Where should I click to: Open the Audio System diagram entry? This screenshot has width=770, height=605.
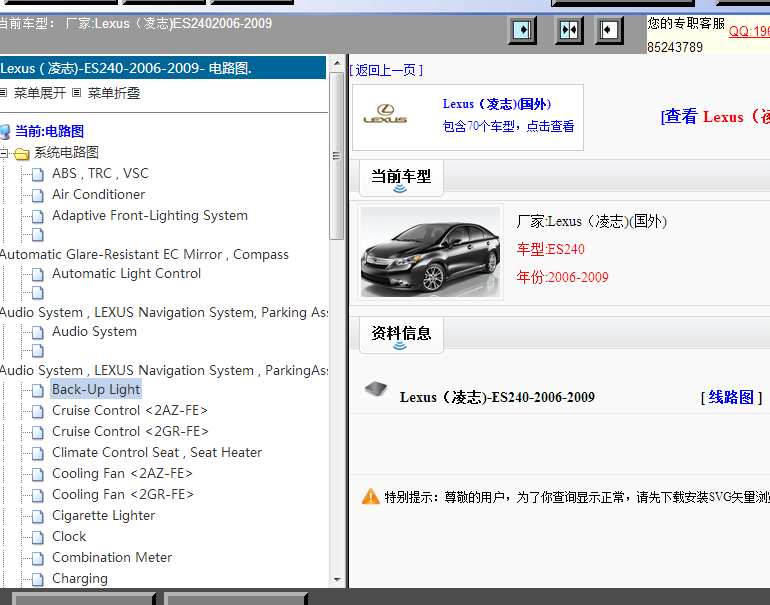(x=94, y=331)
